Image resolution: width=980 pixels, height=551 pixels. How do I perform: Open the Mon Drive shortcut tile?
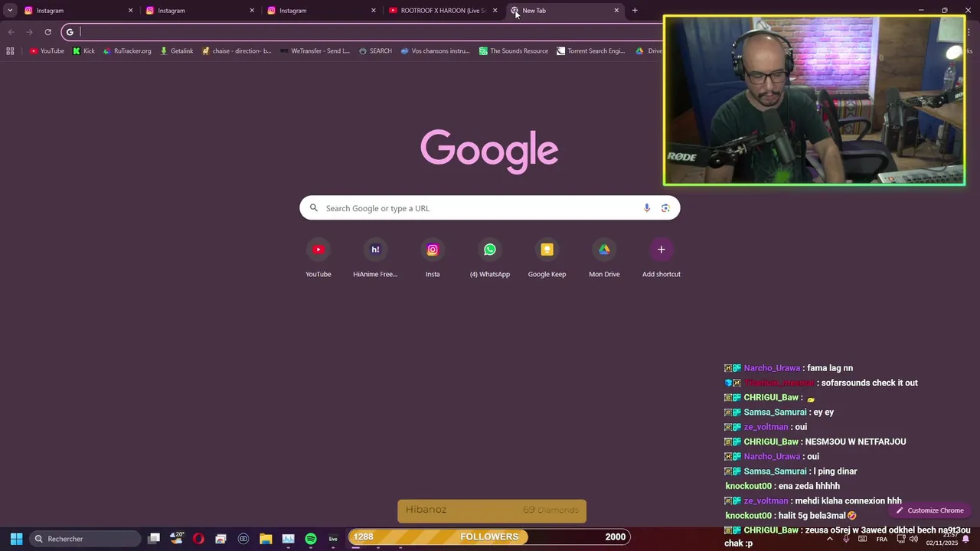(x=604, y=258)
